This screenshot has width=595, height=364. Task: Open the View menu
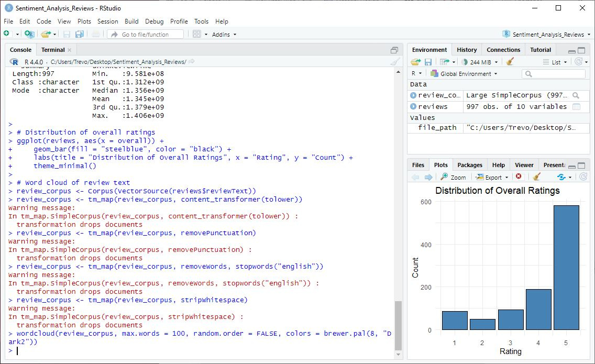64,21
